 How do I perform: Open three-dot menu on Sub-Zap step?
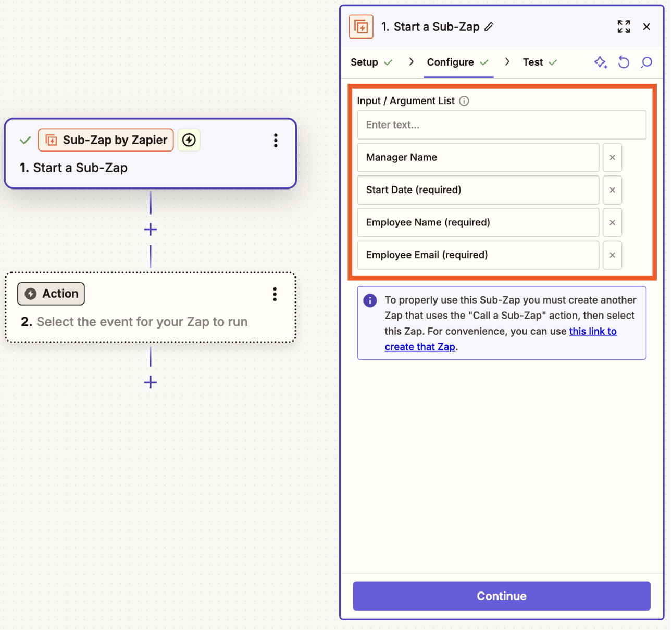click(276, 140)
